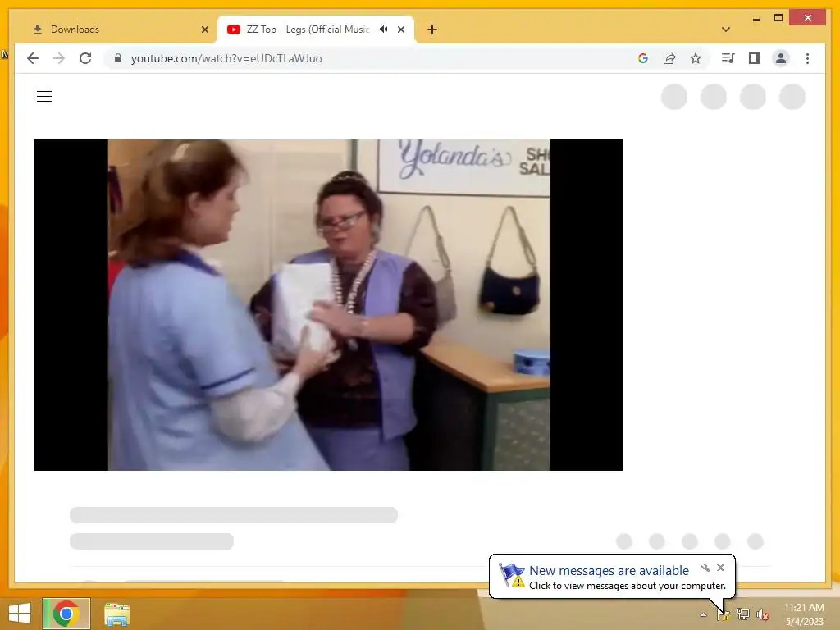Close the notification balloon
The width and height of the screenshot is (840, 630).
720,568
